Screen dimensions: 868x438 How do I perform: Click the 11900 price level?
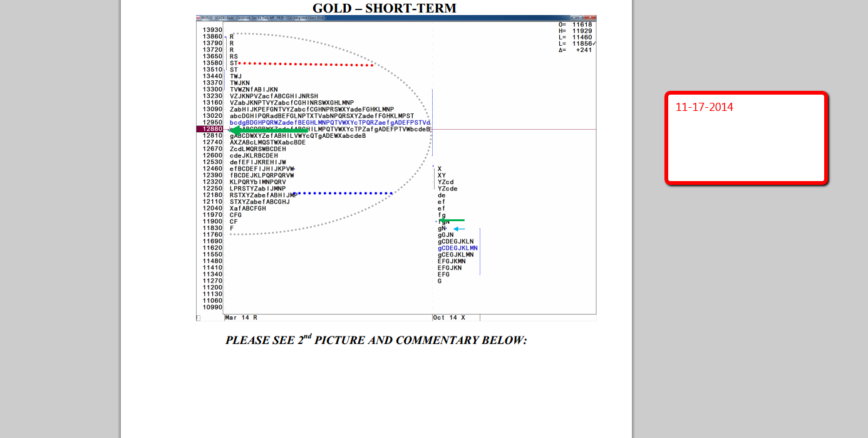[x=212, y=221]
